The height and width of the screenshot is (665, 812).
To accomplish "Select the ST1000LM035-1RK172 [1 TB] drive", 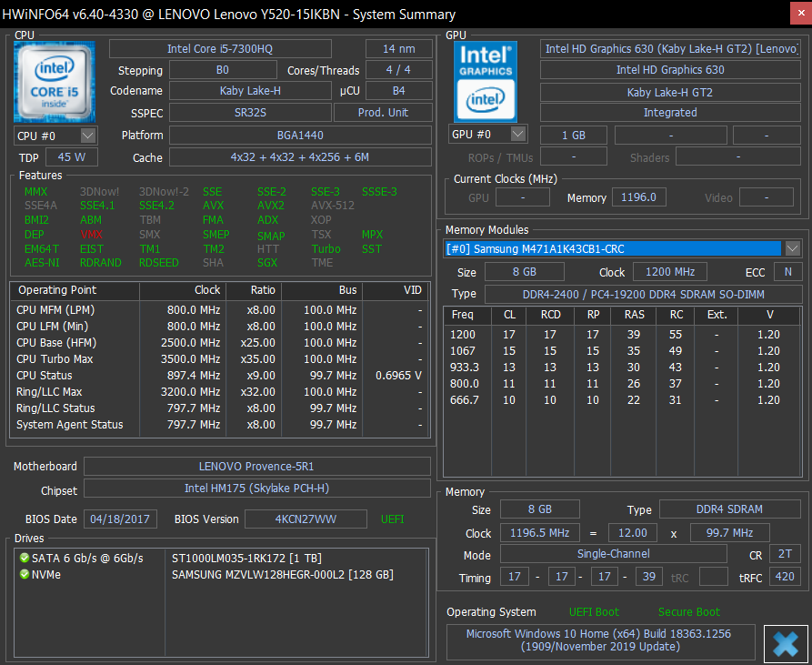I will [x=246, y=559].
